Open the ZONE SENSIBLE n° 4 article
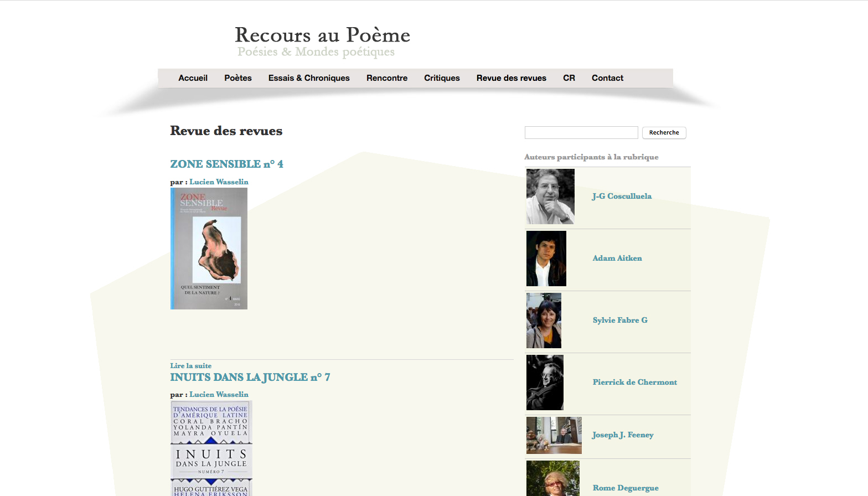The image size is (868, 496). (227, 164)
